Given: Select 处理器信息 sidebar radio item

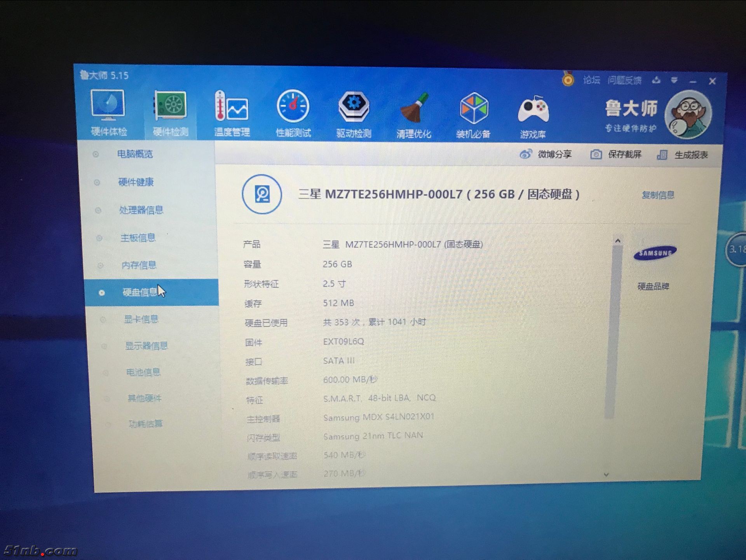Looking at the screenshot, I should (141, 210).
